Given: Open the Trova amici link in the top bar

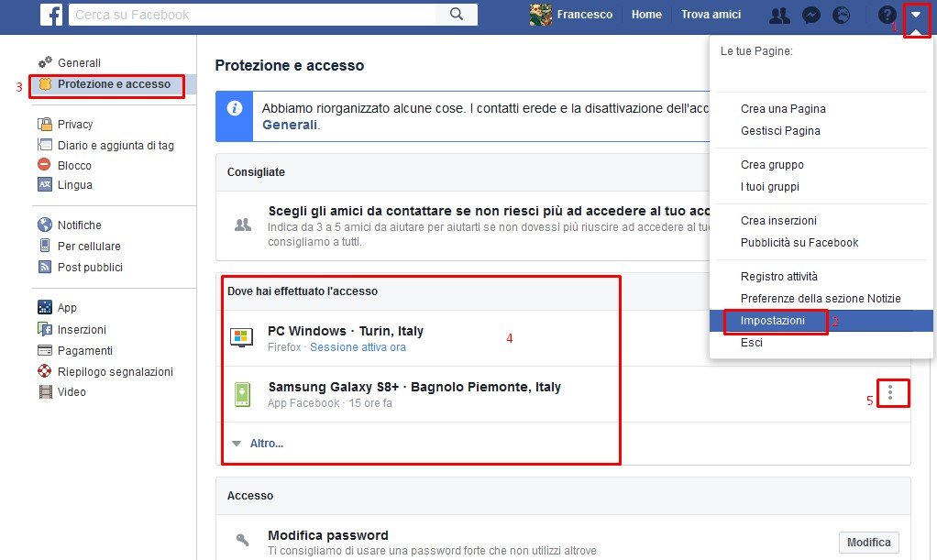Looking at the screenshot, I should coord(711,15).
